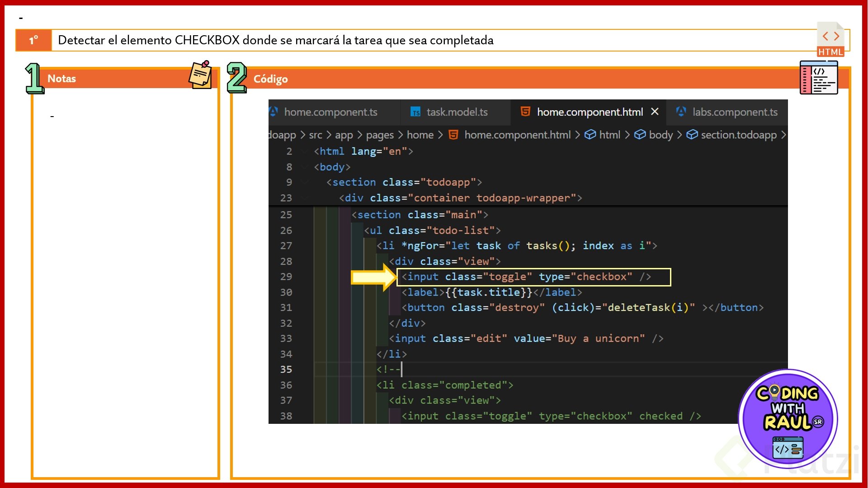Open the section.todoapp breadcrumb dropdown
868x488 pixels.
[738, 135]
